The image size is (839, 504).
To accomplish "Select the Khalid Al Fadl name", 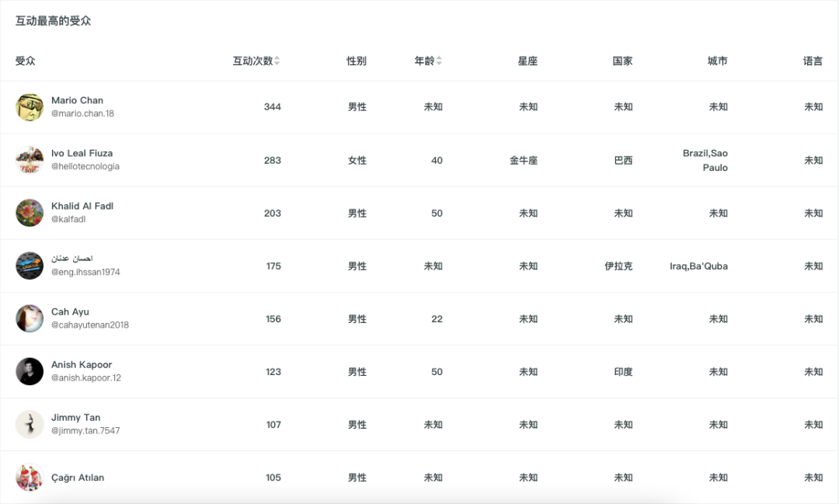I will click(x=82, y=206).
